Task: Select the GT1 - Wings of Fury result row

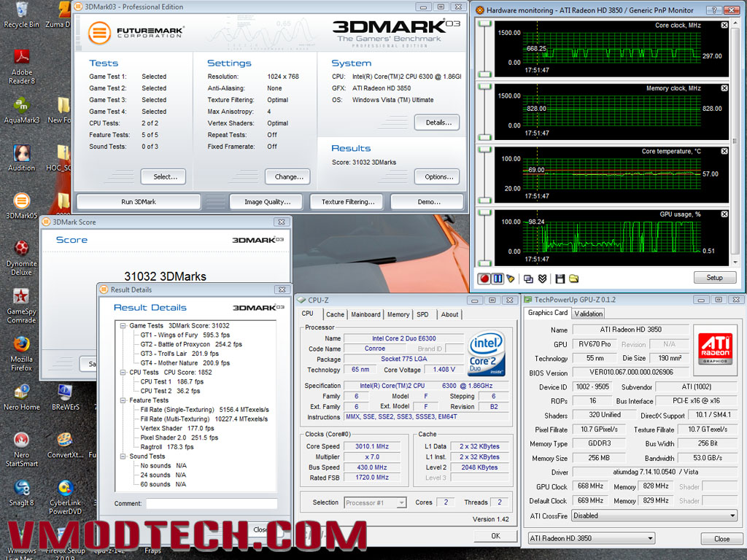Action: coord(185,335)
